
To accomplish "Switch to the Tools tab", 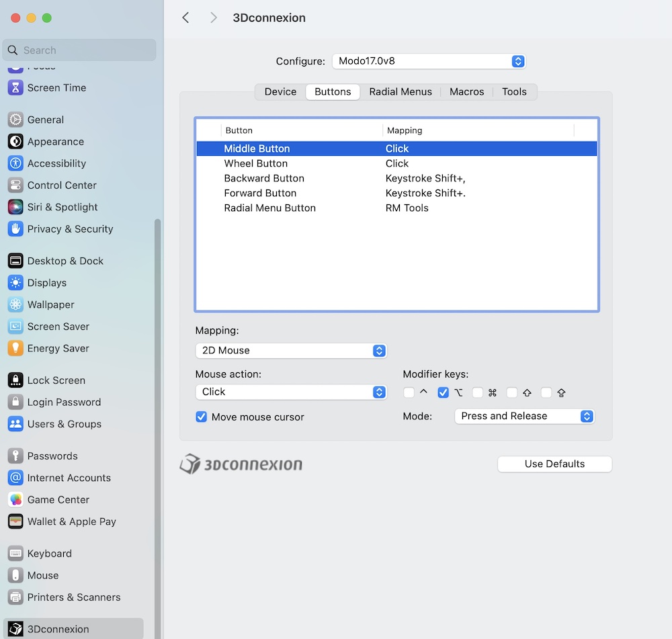I will (514, 91).
